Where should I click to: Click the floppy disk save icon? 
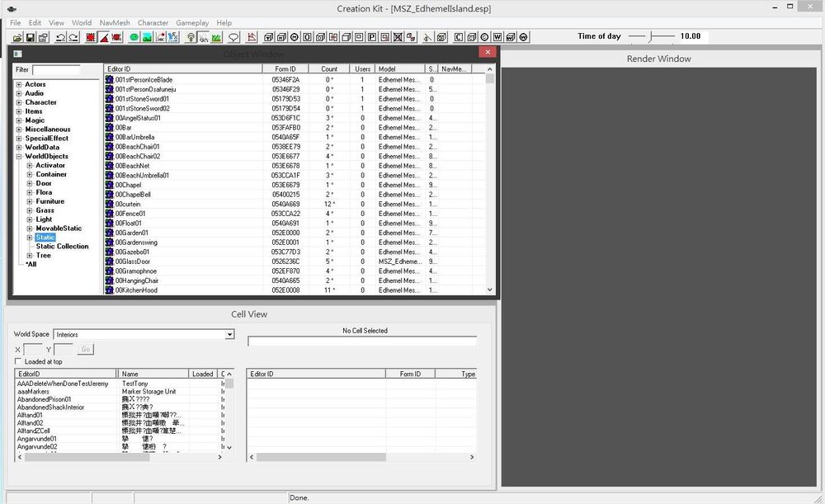[x=31, y=37]
